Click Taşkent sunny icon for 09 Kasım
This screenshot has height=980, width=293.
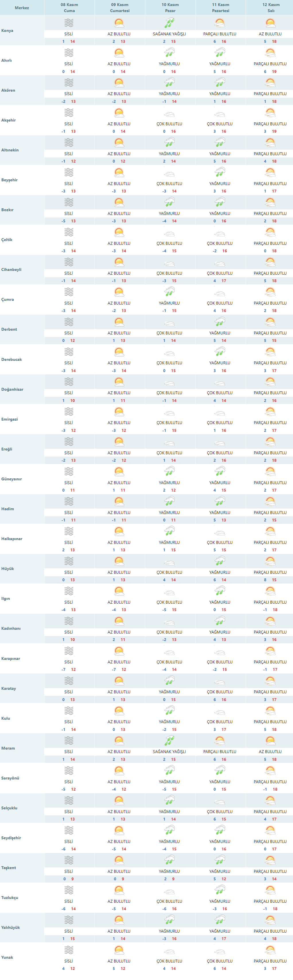[119, 860]
